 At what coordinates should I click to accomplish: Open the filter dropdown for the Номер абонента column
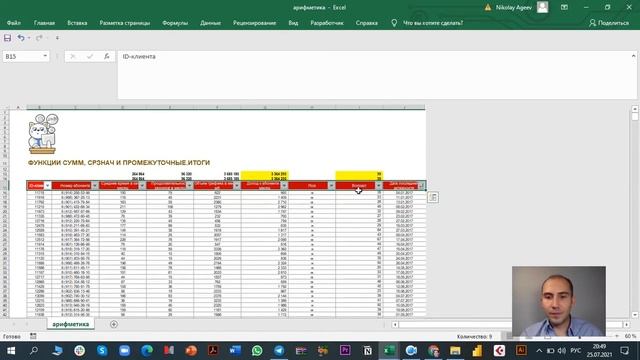click(x=95, y=186)
